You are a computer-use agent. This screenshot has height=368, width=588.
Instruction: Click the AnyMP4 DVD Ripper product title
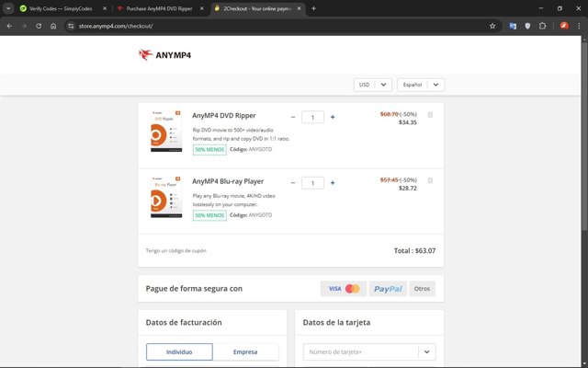(x=224, y=116)
